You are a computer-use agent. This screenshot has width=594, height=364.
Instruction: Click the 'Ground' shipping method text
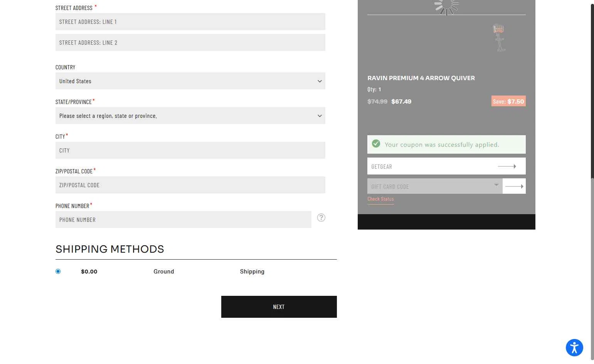164,272
